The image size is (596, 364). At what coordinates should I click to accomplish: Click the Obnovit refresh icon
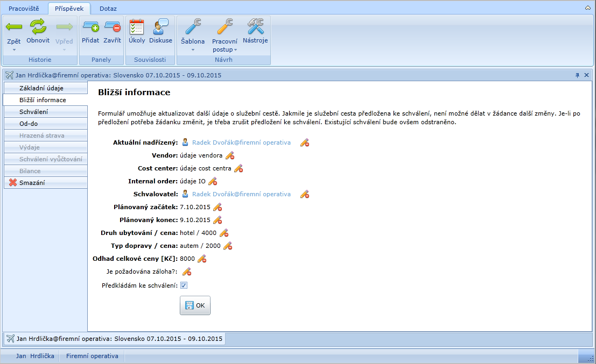coord(38,27)
